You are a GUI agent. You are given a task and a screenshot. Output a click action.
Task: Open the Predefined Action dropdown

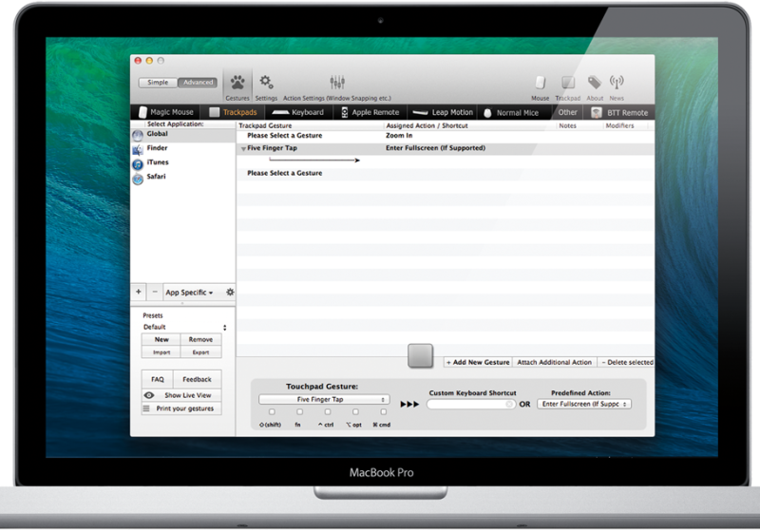coord(583,404)
